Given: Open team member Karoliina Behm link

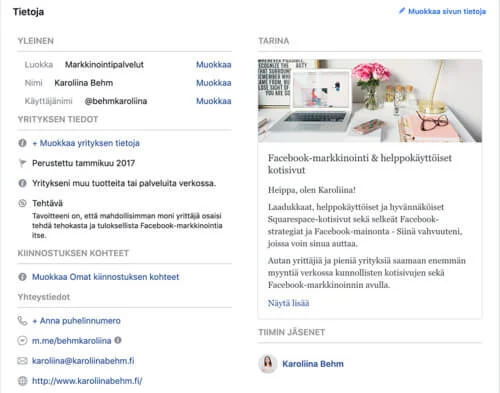Looking at the screenshot, I should pos(313,364).
